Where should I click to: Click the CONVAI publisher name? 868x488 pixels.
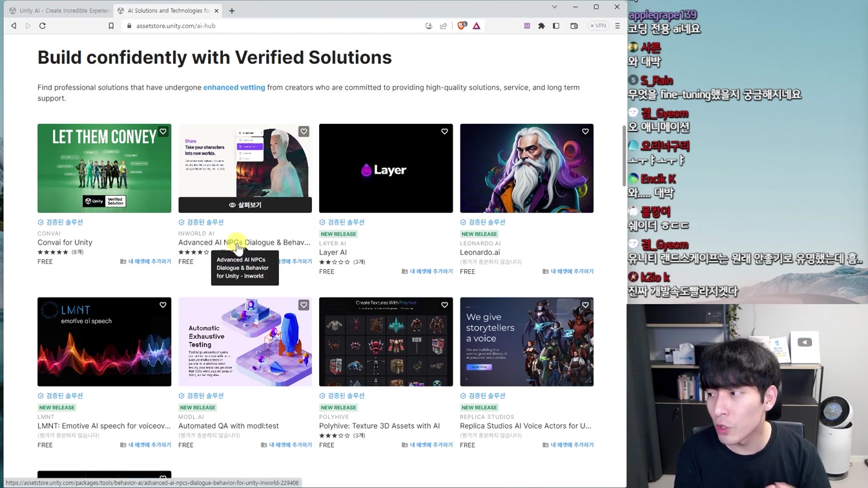click(49, 234)
